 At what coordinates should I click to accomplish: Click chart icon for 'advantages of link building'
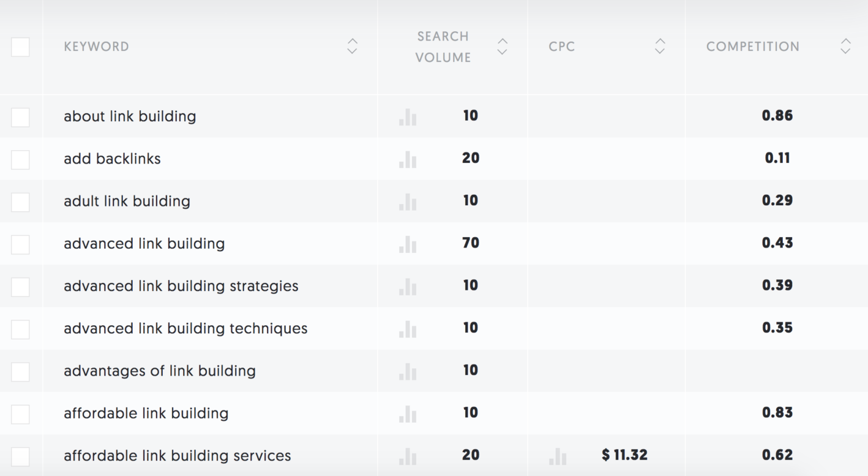[x=408, y=371]
